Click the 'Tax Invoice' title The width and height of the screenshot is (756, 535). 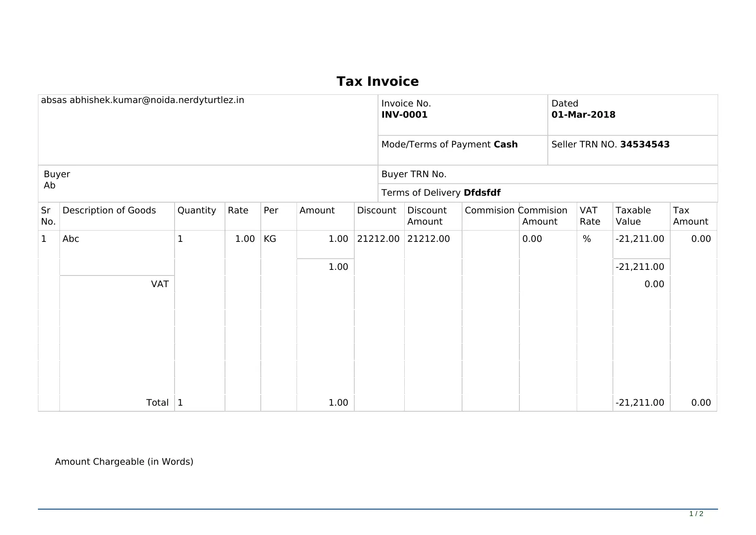[x=378, y=81]
